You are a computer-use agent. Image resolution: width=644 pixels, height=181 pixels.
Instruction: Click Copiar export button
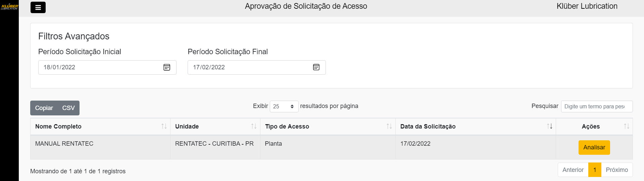[x=44, y=108]
